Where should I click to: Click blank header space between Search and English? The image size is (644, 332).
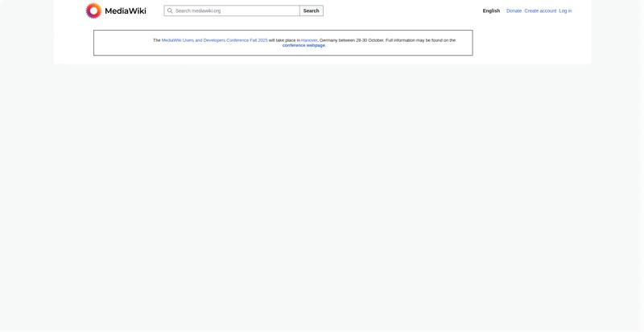(402, 10)
